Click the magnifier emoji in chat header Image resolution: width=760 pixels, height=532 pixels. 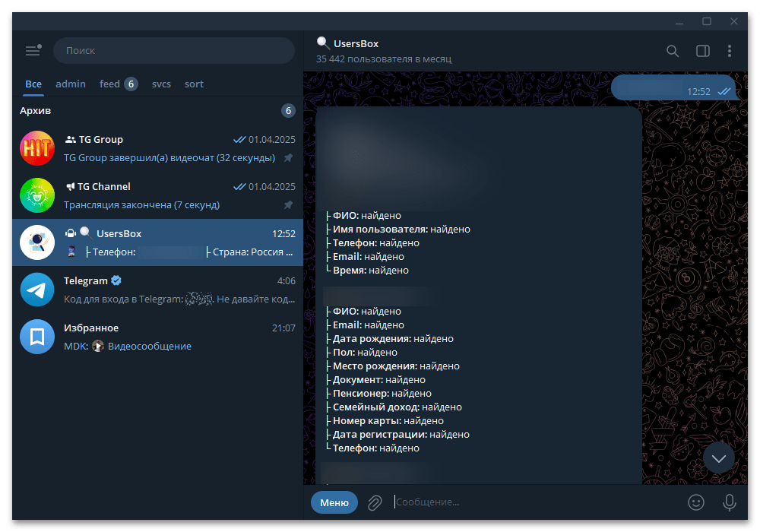point(323,43)
